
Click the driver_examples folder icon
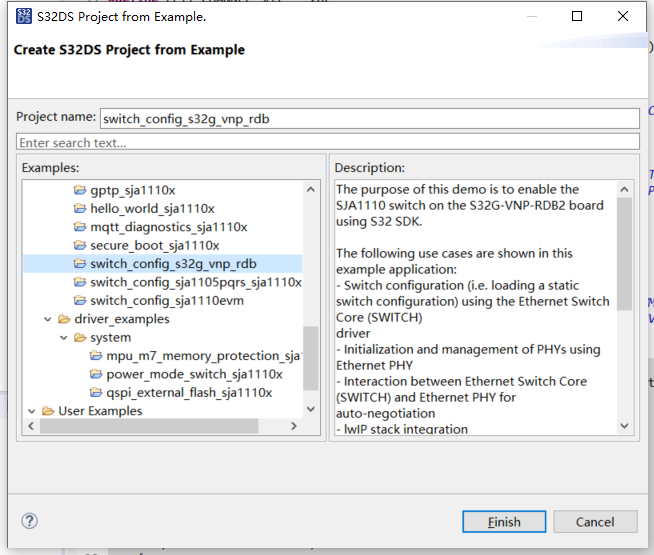(x=64, y=319)
